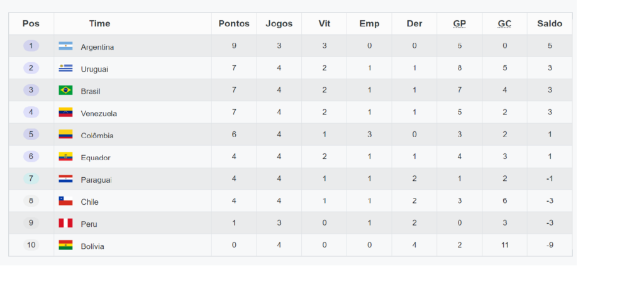Click the position 7 teal badge
The width and height of the screenshot is (644, 289).
tap(31, 179)
